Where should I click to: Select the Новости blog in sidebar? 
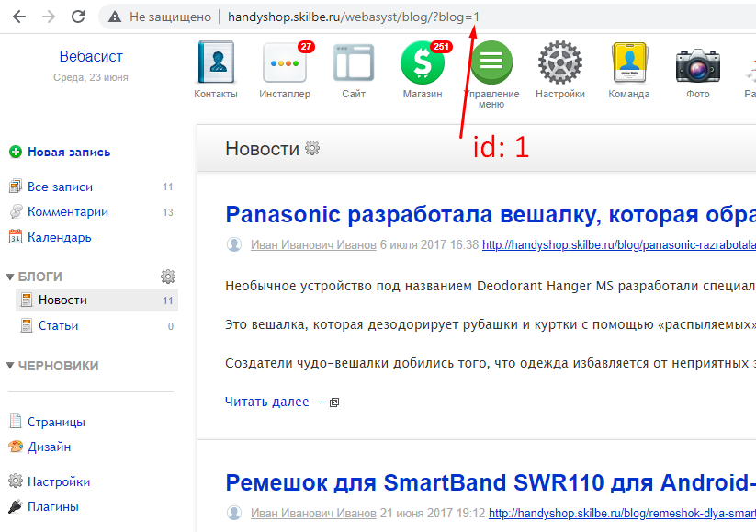click(62, 300)
